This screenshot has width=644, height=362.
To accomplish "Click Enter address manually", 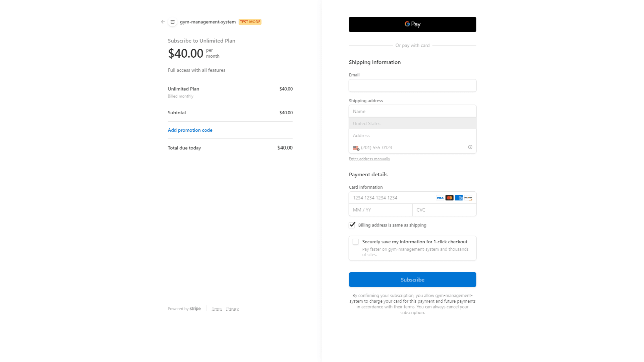I will [369, 159].
